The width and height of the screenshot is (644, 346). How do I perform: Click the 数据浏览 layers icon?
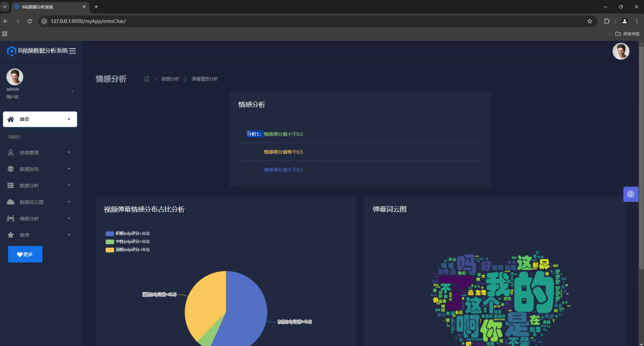pyautogui.click(x=11, y=169)
